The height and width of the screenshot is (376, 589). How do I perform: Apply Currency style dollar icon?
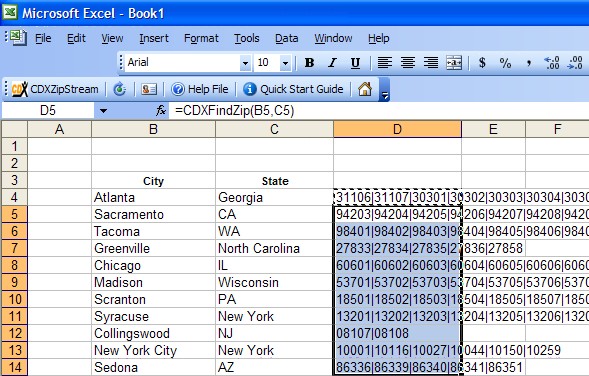point(482,63)
